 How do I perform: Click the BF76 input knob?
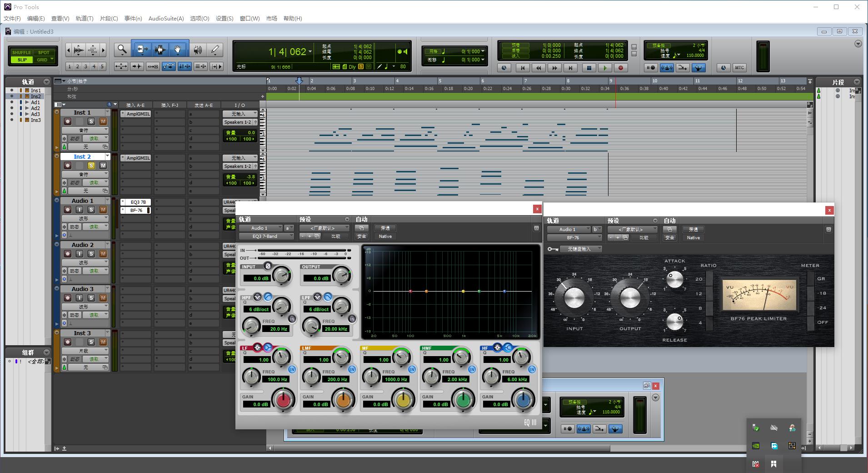pyautogui.click(x=574, y=298)
